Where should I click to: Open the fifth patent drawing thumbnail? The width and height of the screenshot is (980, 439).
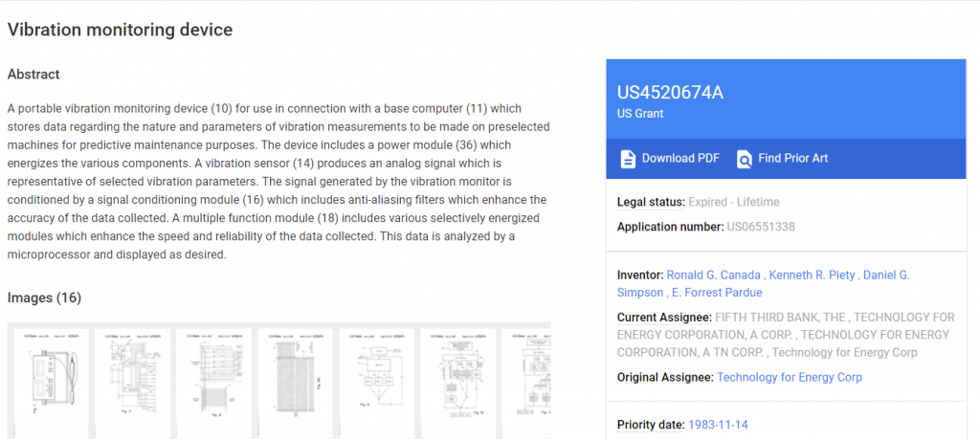coord(377,383)
